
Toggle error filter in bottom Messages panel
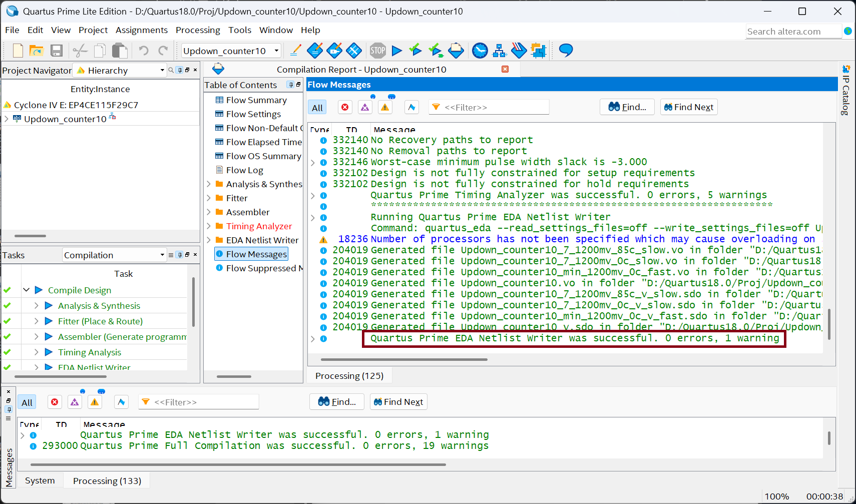point(55,402)
